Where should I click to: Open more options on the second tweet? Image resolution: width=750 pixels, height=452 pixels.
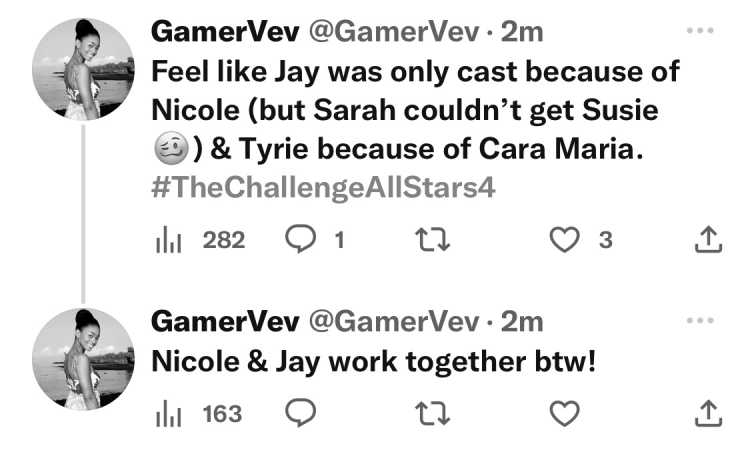tap(700, 320)
